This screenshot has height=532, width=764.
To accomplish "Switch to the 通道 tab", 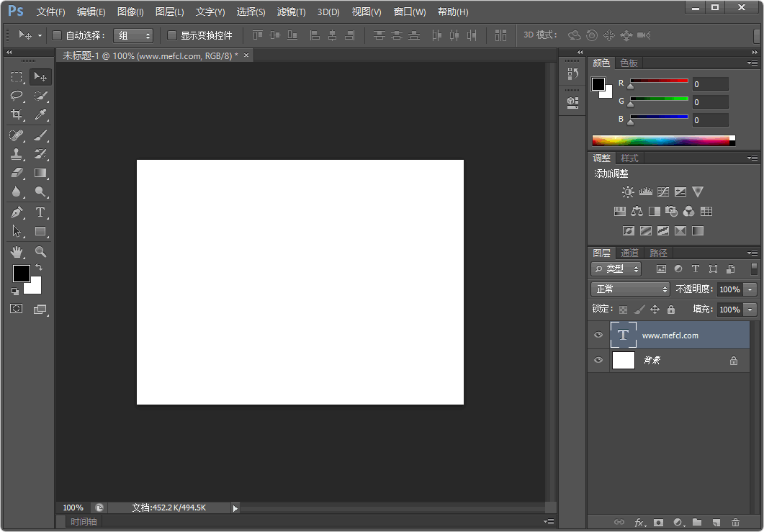I will pos(629,253).
